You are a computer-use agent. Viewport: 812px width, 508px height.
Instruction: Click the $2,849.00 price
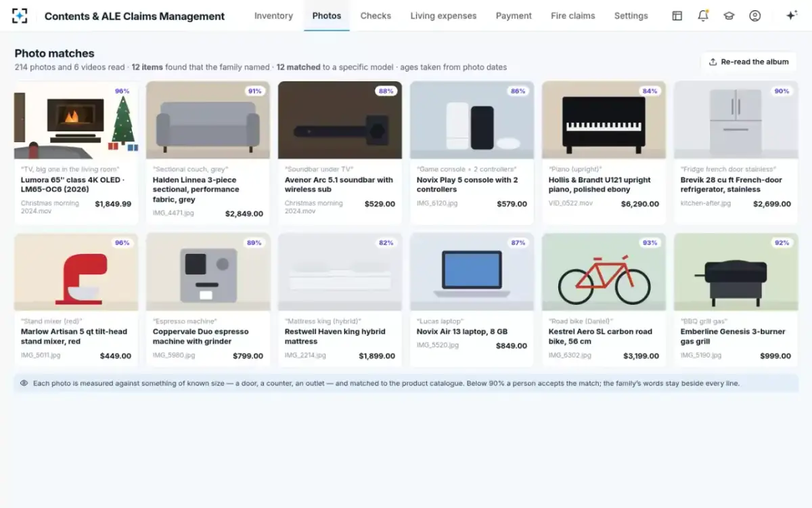coord(244,214)
